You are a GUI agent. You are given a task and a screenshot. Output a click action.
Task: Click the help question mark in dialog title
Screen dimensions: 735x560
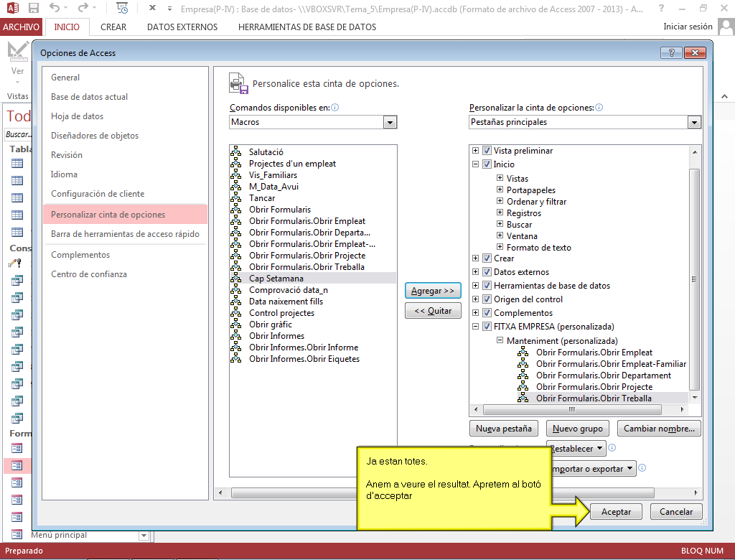click(671, 52)
